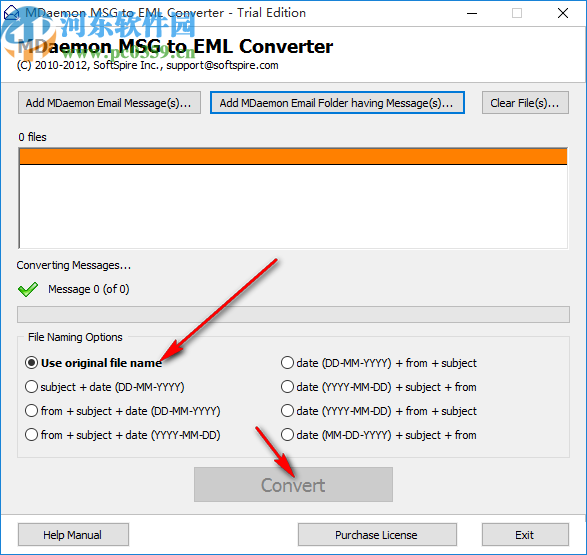Click the conversion progress bar

tap(293, 314)
